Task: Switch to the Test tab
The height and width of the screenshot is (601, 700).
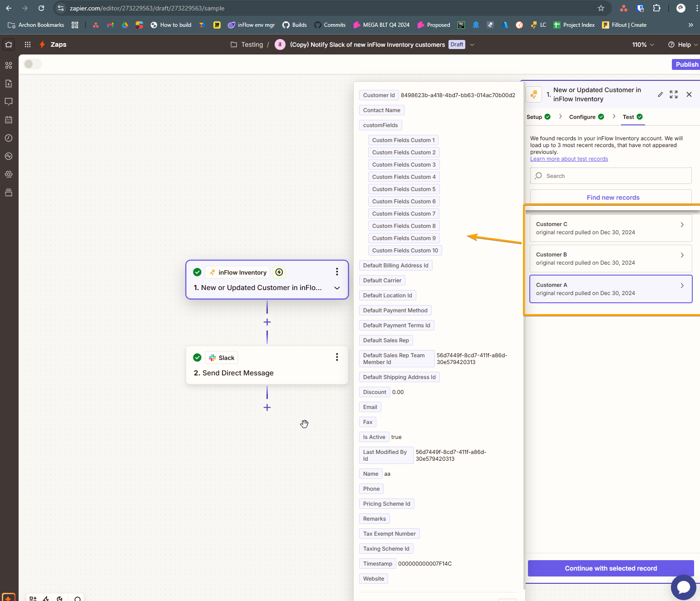Action: click(x=632, y=117)
